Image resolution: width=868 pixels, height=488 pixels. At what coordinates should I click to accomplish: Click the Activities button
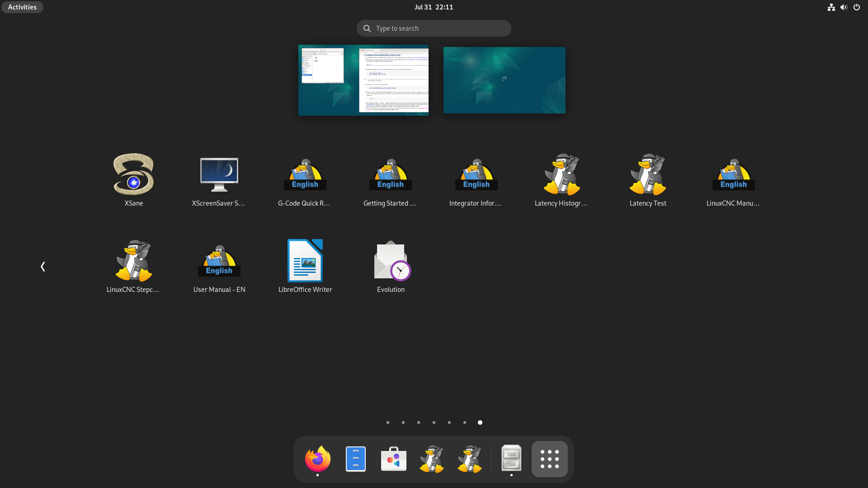22,7
